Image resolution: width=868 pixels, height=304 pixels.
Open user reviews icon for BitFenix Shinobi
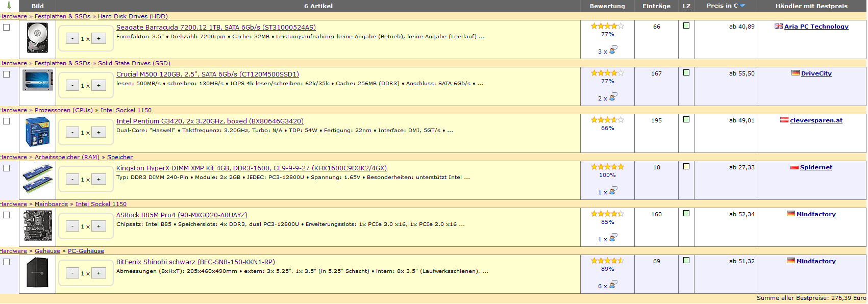[x=613, y=284]
